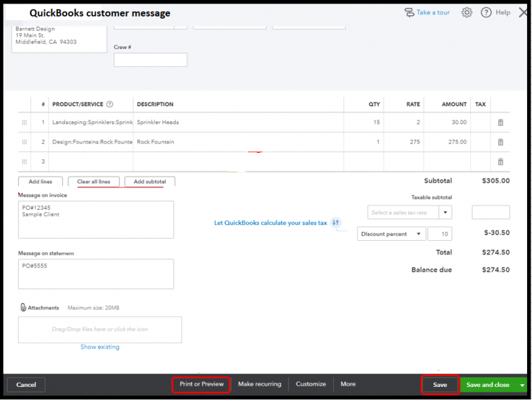Screen dimensions: 532x400
Task: Grab the drag handle for line 3
Action: (24, 162)
